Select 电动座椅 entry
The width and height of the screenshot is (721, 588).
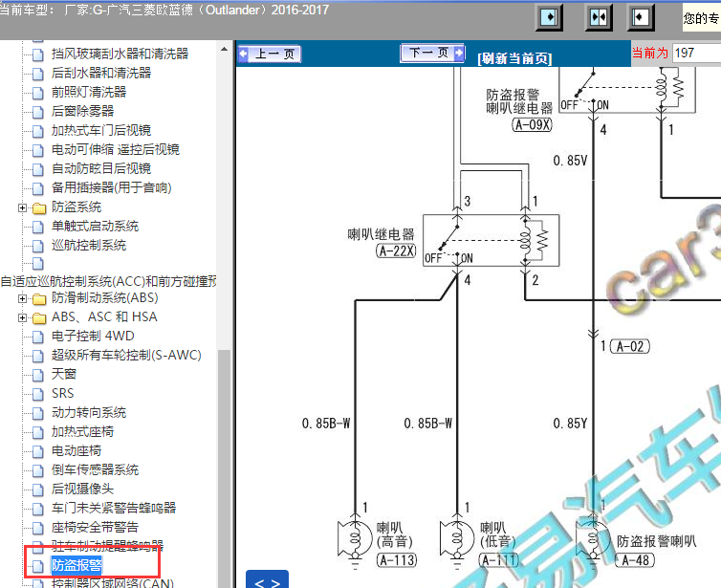76,450
